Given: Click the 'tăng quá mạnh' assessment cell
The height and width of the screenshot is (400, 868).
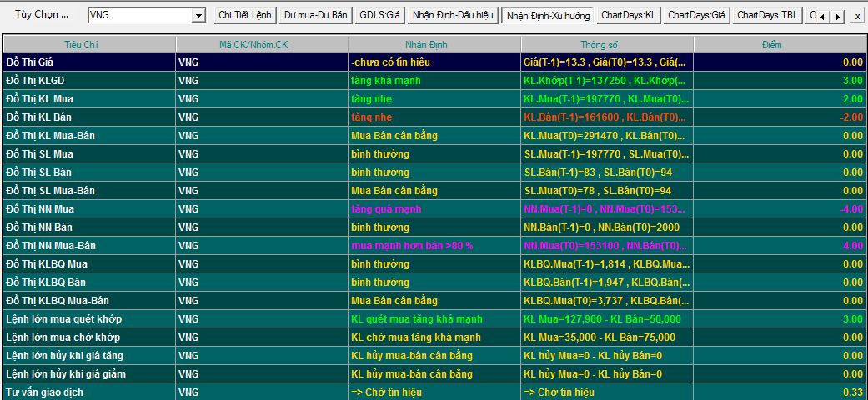Looking at the screenshot, I should pos(434,209).
